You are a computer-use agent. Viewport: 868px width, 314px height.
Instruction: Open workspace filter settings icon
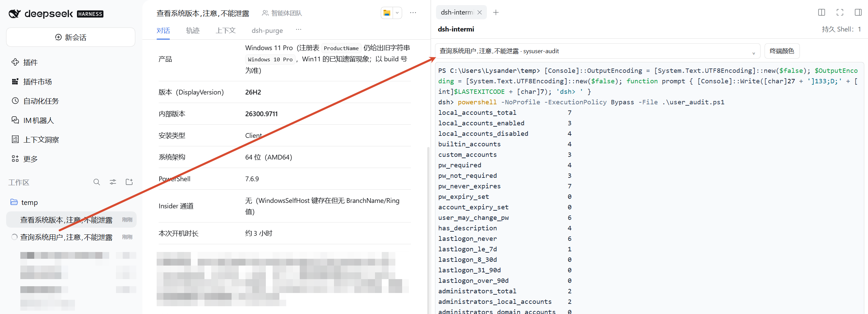click(113, 182)
